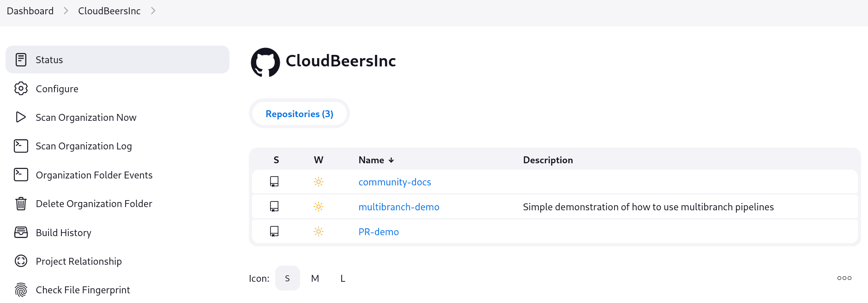Open the multibranch-demo repository link

pyautogui.click(x=398, y=207)
